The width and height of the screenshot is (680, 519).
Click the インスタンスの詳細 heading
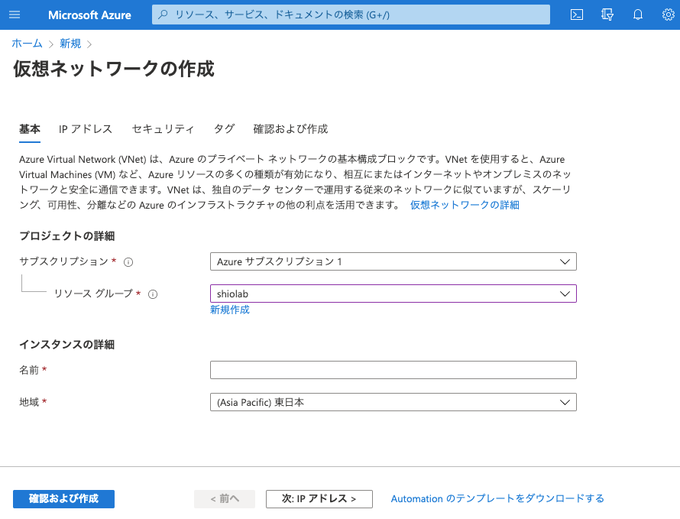(x=67, y=344)
